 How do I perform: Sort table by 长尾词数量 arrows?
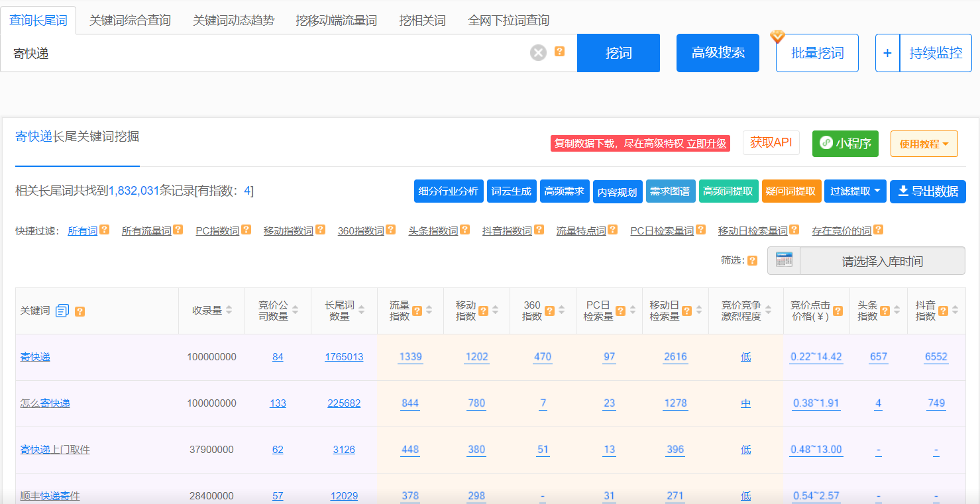point(362,310)
